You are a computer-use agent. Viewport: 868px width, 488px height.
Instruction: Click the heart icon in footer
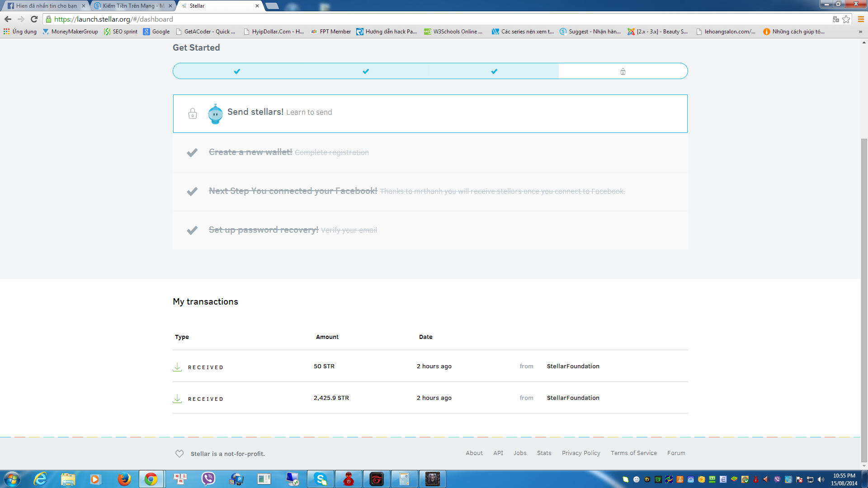click(x=179, y=454)
